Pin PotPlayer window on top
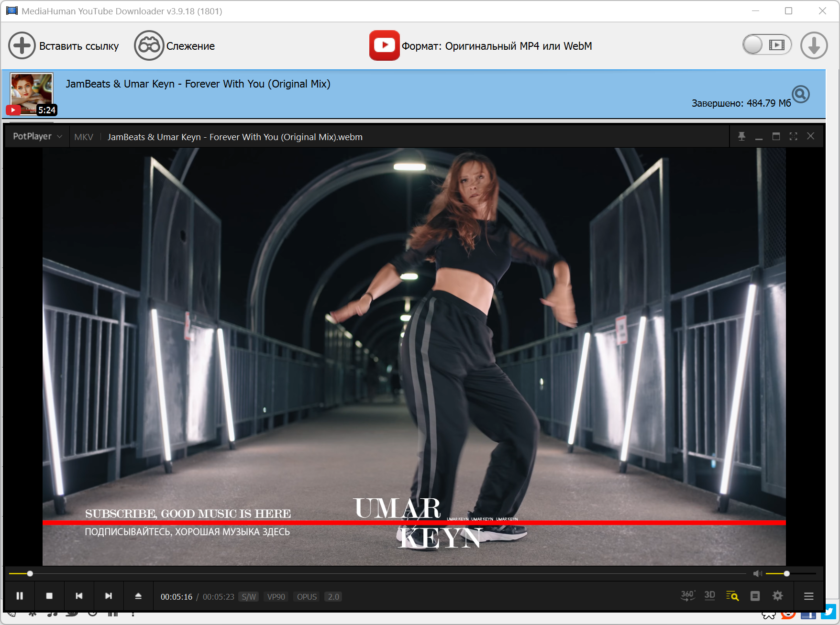Image resolution: width=840 pixels, height=625 pixels. coord(741,137)
